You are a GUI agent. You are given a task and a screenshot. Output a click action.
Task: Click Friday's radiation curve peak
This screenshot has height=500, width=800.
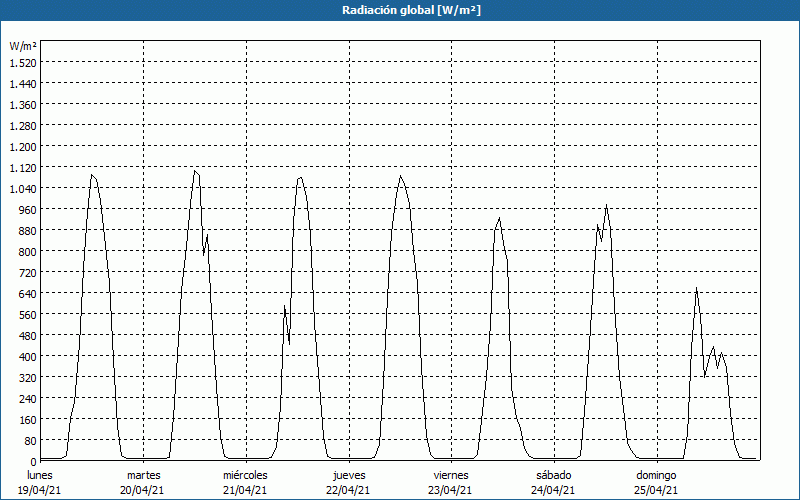pyautogui.click(x=499, y=218)
